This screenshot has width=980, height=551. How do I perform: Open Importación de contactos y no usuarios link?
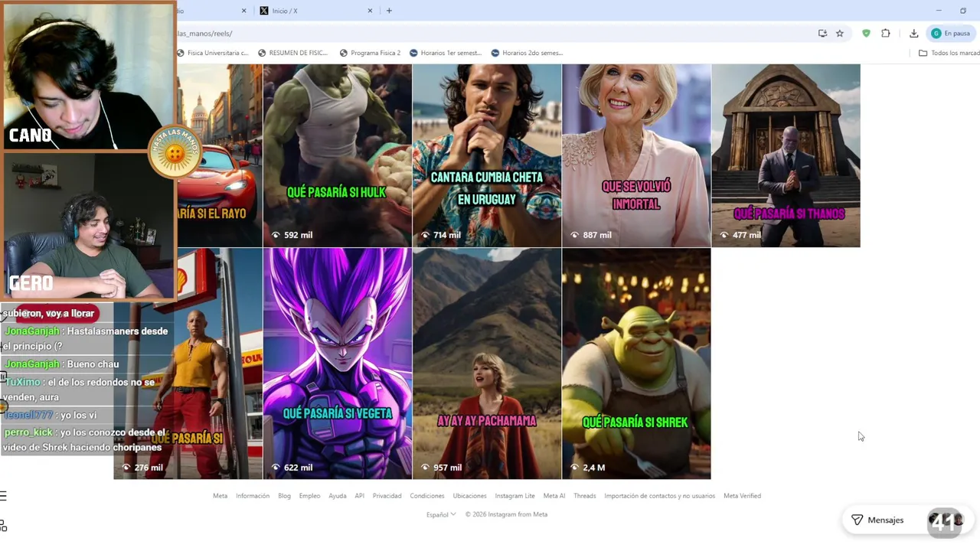(659, 496)
